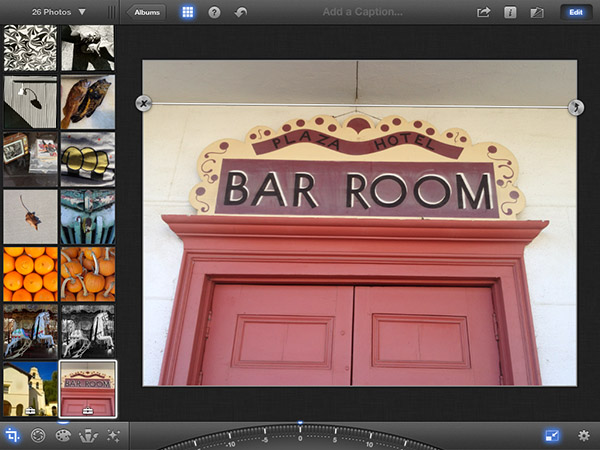Screen dimensions: 600x450
Task: Toggle the aspect ratio lock icon
Action: click(x=552, y=435)
